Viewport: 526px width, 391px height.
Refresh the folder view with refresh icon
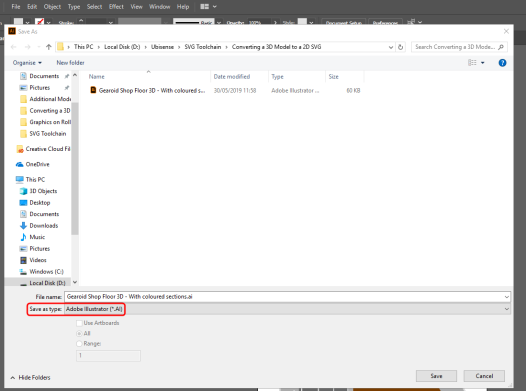pos(400,47)
